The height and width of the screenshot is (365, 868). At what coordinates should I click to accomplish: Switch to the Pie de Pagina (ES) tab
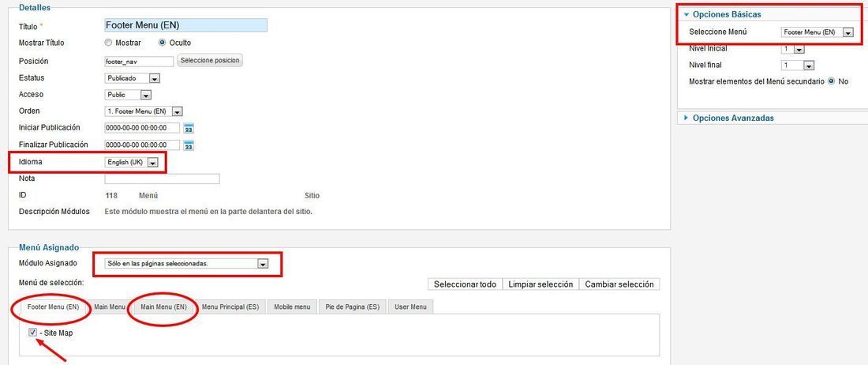coord(353,307)
